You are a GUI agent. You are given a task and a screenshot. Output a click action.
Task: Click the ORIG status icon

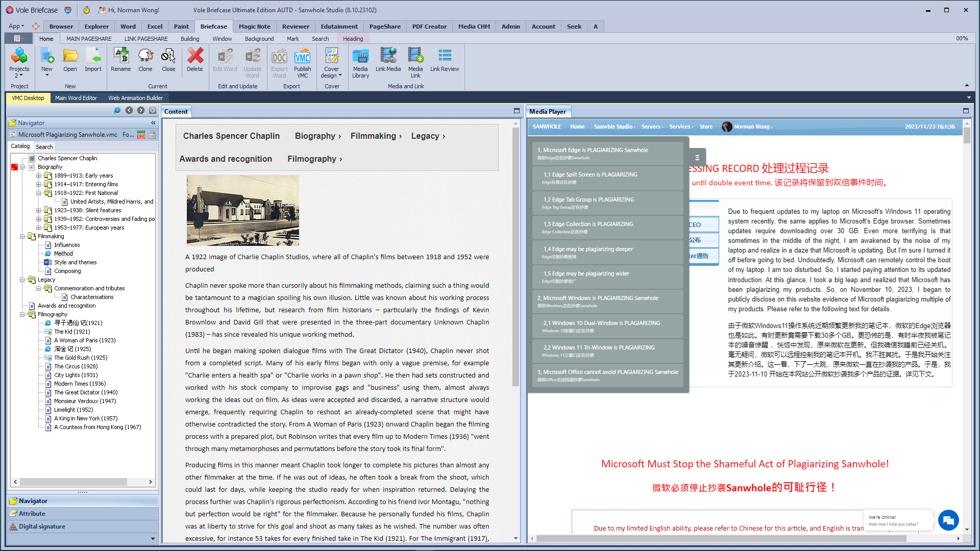141,135
